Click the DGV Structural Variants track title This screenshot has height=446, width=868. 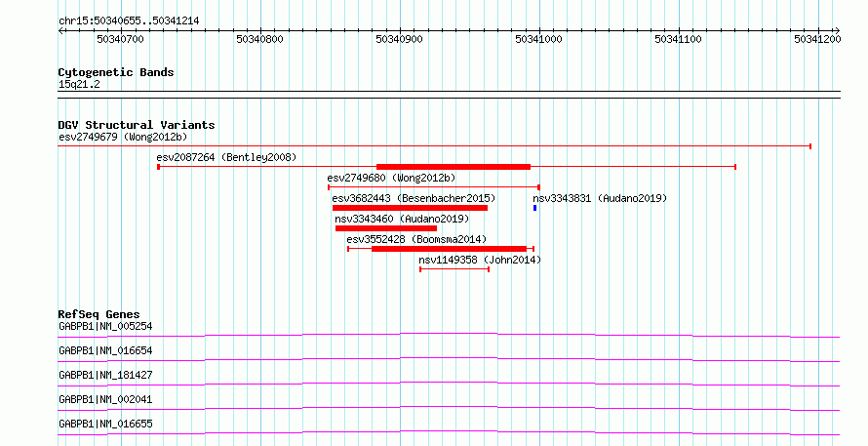[137, 125]
